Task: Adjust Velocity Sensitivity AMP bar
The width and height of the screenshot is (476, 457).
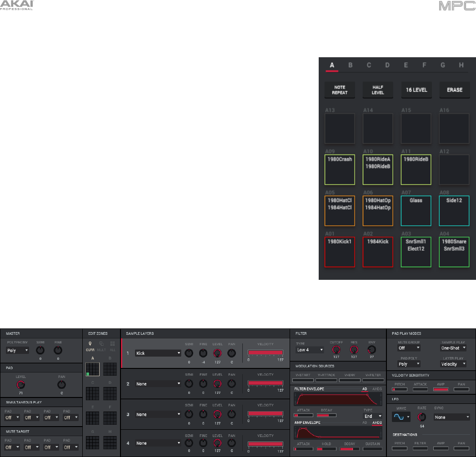Action: coord(441,389)
